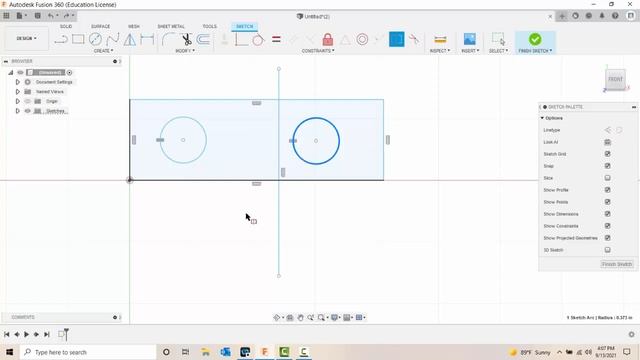This screenshot has width=640, height=360.
Task: Click the Finish Sketch button in palette
Action: pos(617,264)
